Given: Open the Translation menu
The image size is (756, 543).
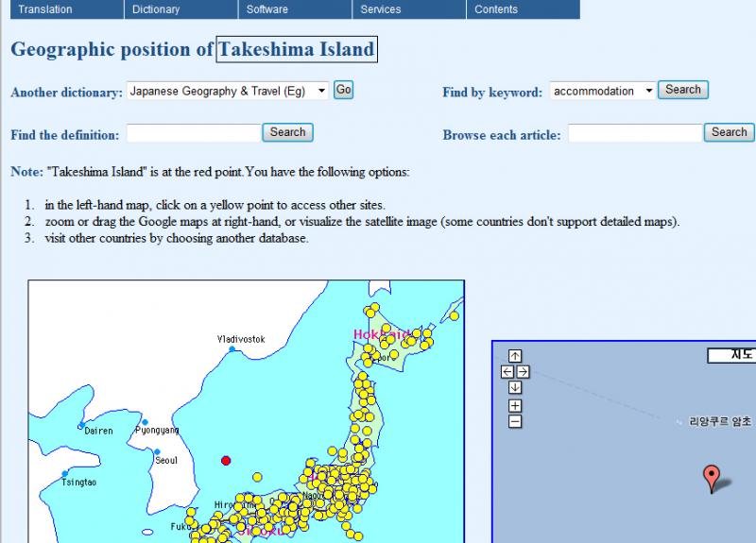Looking at the screenshot, I should [44, 9].
